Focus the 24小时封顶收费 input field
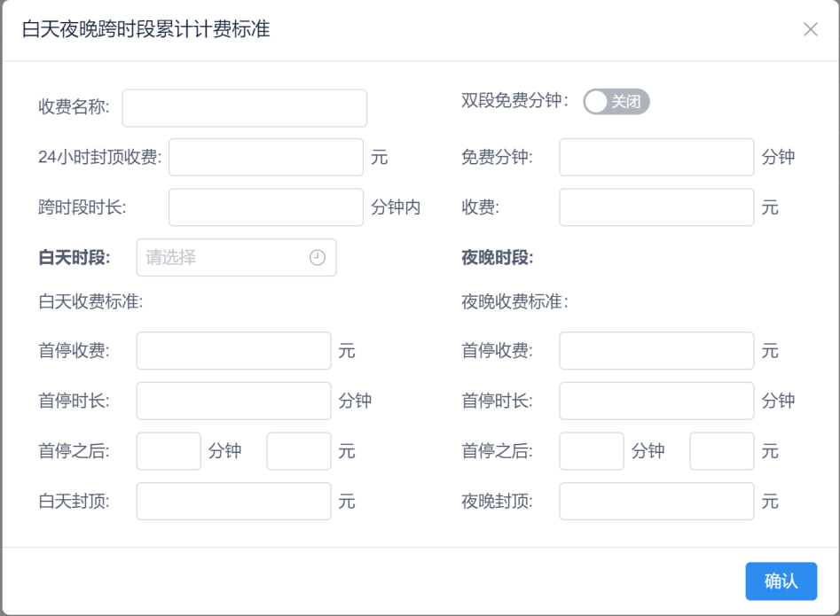Viewport: 840px width, 616px height. pyautogui.click(x=266, y=158)
